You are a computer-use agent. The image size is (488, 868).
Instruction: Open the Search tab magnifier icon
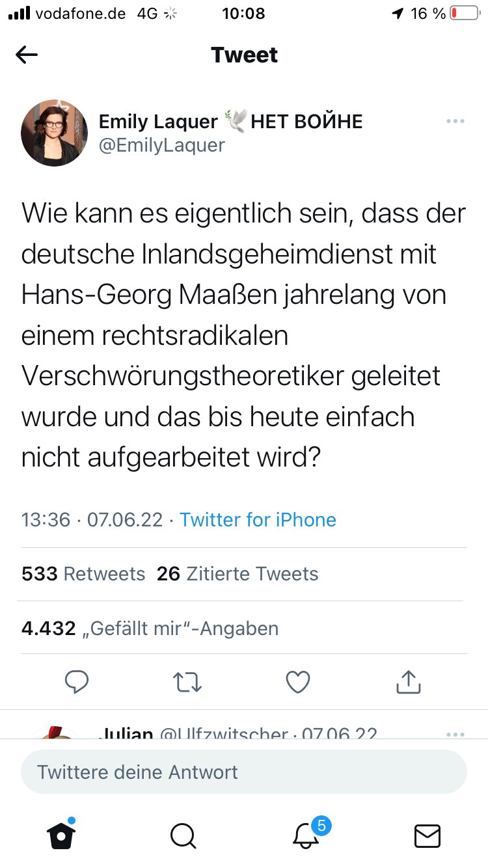[183, 837]
